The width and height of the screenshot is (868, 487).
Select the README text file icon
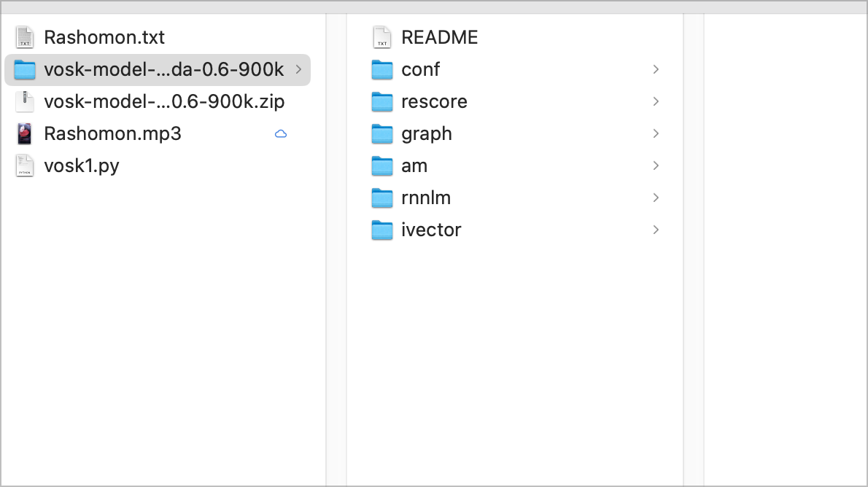(x=382, y=37)
